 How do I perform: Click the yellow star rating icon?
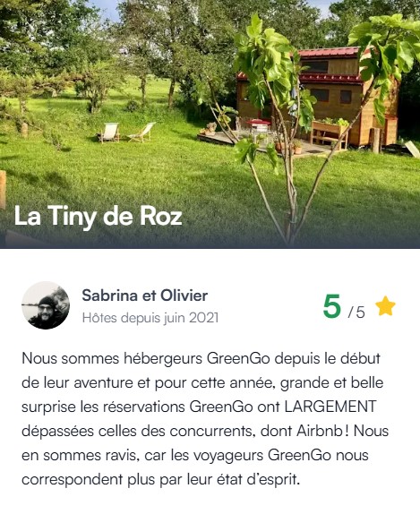tap(385, 306)
